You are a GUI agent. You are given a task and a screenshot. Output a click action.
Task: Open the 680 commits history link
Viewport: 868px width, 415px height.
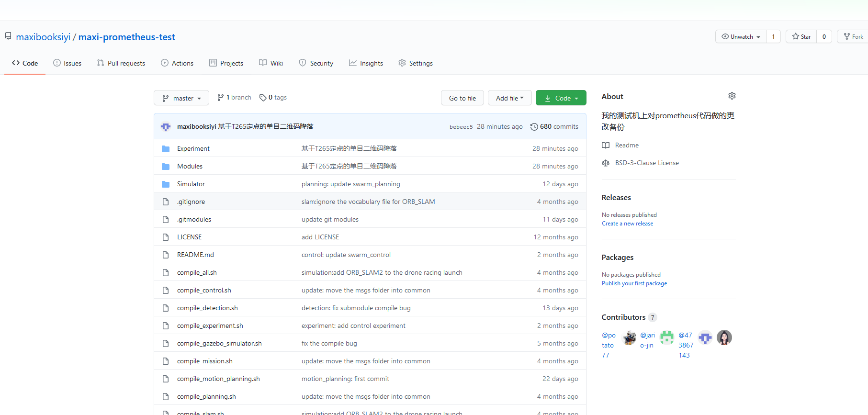[554, 127]
